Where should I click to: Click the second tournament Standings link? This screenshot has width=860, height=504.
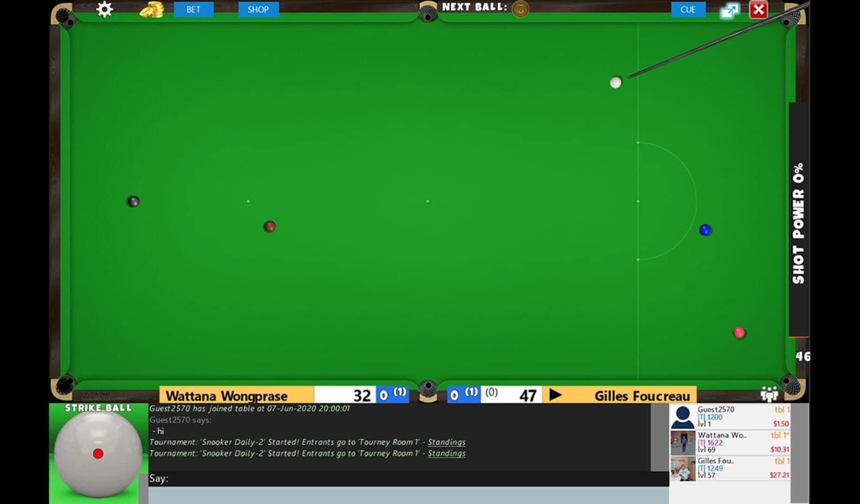pos(446,453)
